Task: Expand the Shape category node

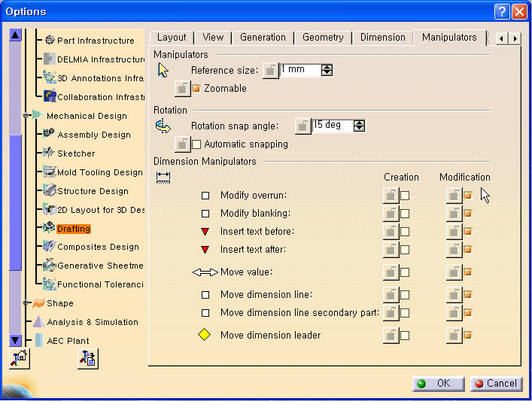Action: [26, 303]
